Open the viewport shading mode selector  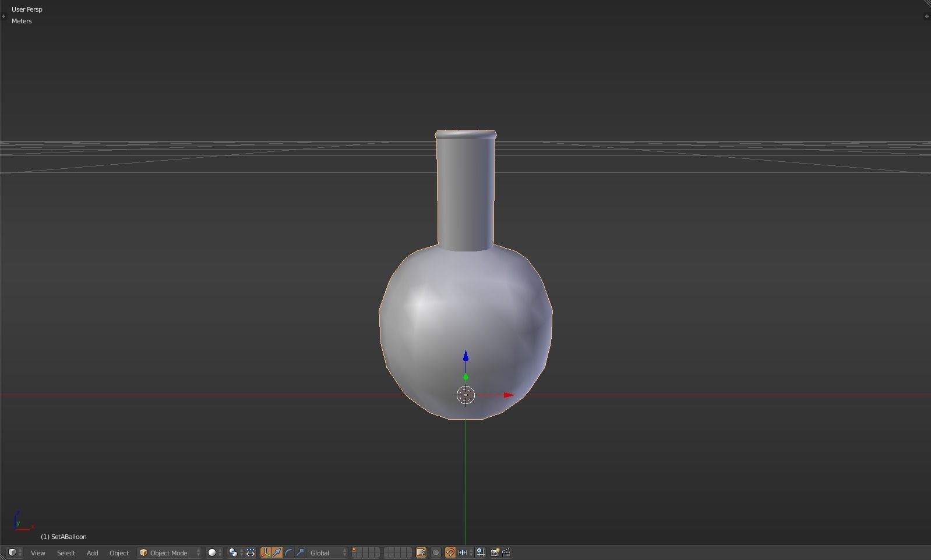214,552
